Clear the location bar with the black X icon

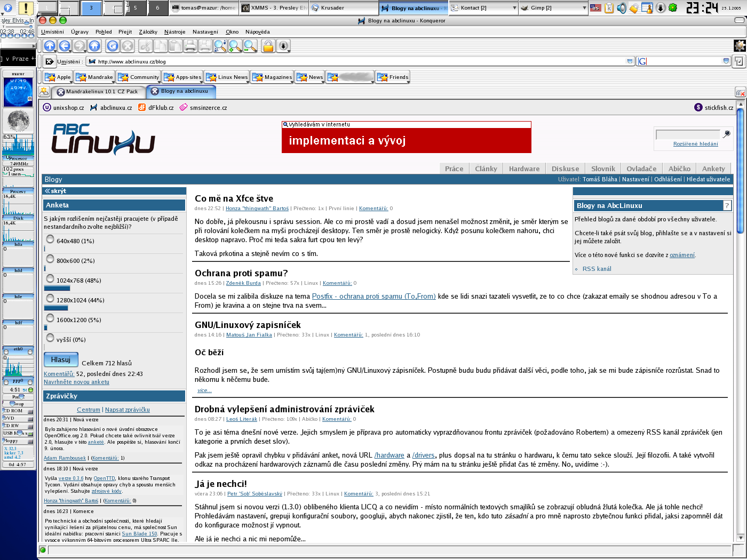[50, 61]
